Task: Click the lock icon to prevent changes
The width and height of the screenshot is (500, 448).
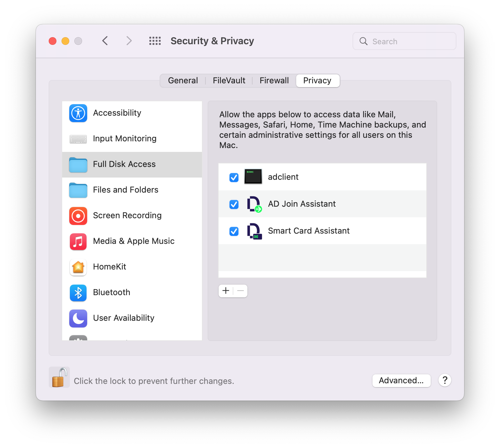Action: coord(59,377)
